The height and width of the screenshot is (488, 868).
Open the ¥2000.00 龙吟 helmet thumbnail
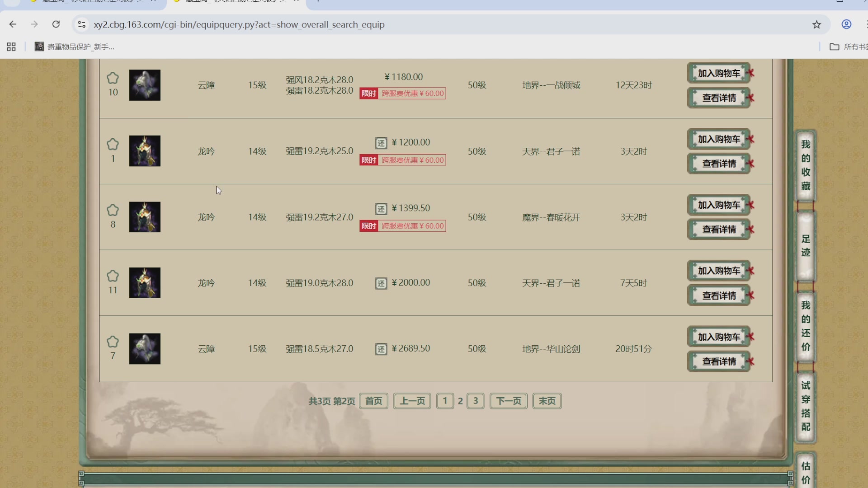[x=145, y=283]
